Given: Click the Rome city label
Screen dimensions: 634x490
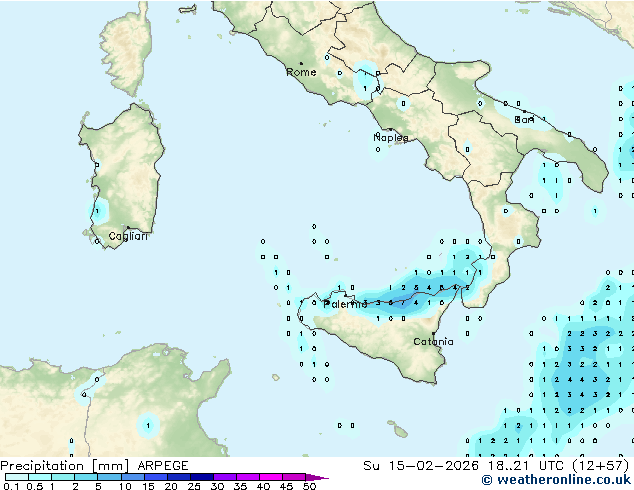Looking at the screenshot, I should coord(301,72).
